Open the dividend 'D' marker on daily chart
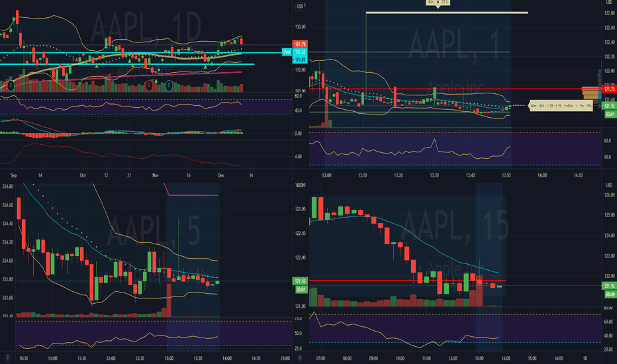This screenshot has width=617, height=364. (x=169, y=85)
